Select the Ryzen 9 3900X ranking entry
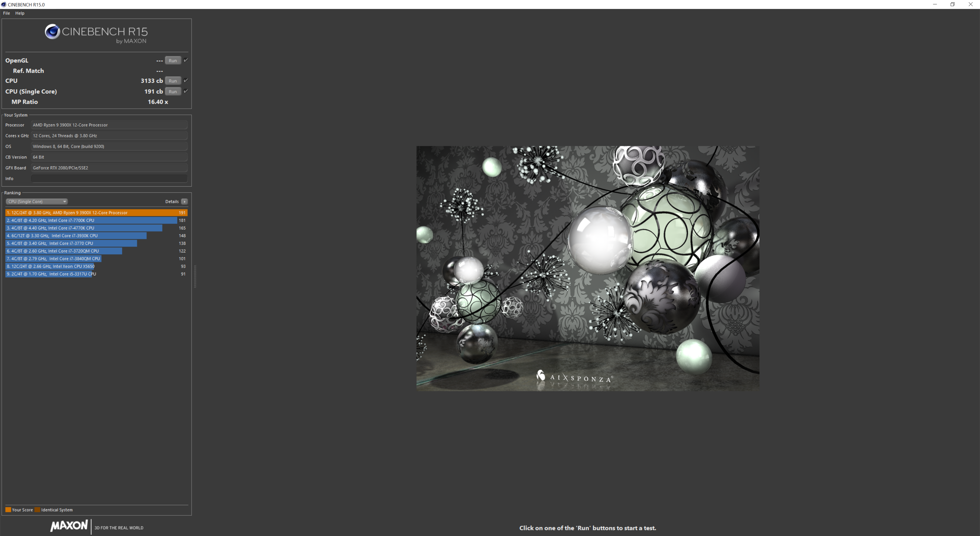Screen dimensions: 980x536 point(96,213)
